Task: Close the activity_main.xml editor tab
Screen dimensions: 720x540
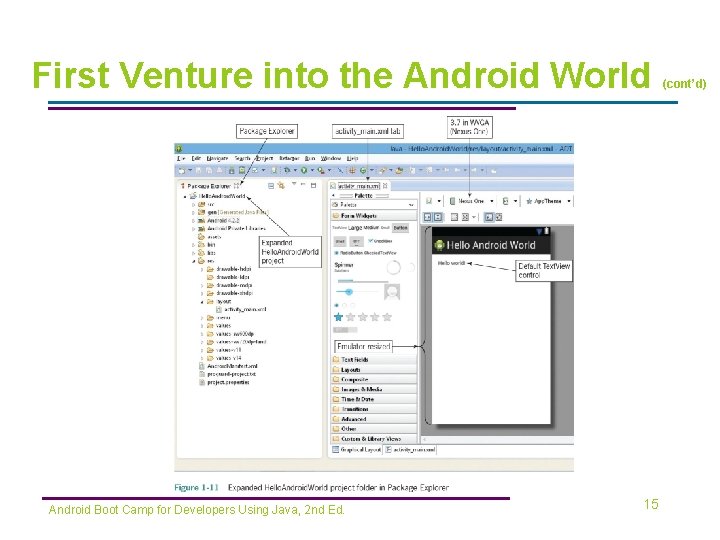Action: pos(385,186)
